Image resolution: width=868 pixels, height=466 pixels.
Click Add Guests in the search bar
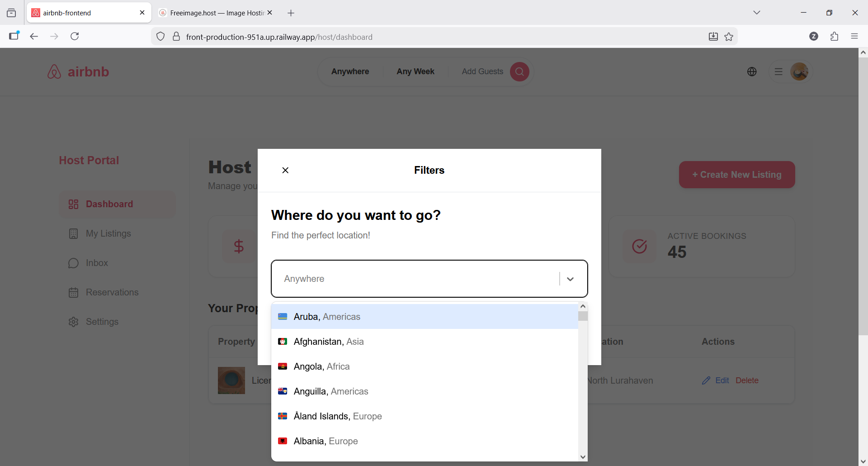482,71
